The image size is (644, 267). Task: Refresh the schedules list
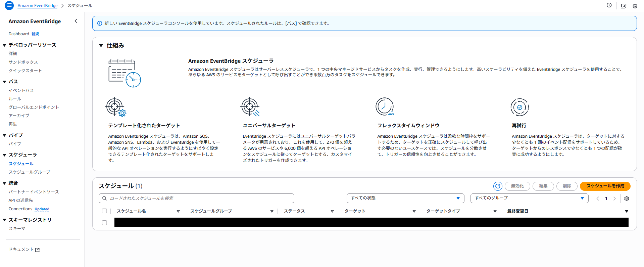(498, 186)
